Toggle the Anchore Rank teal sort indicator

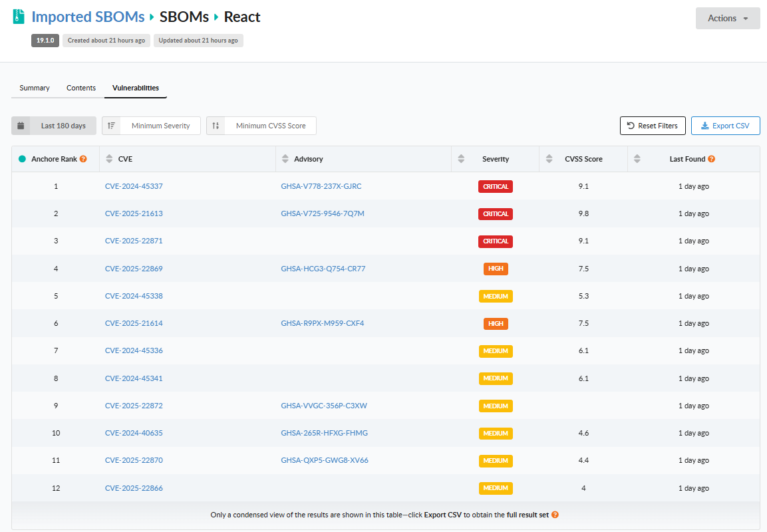tap(22, 159)
